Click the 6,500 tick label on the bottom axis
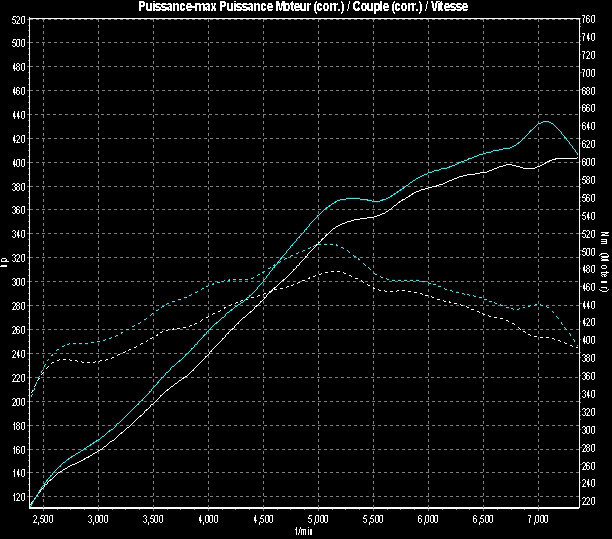Screen dimensions: 612x539 coord(482,521)
